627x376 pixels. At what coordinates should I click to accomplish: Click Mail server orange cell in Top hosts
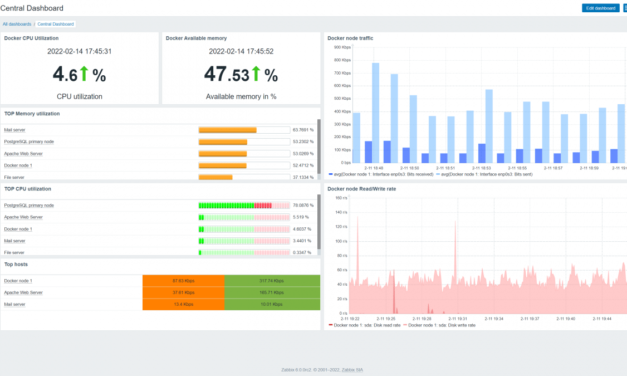[184, 304]
